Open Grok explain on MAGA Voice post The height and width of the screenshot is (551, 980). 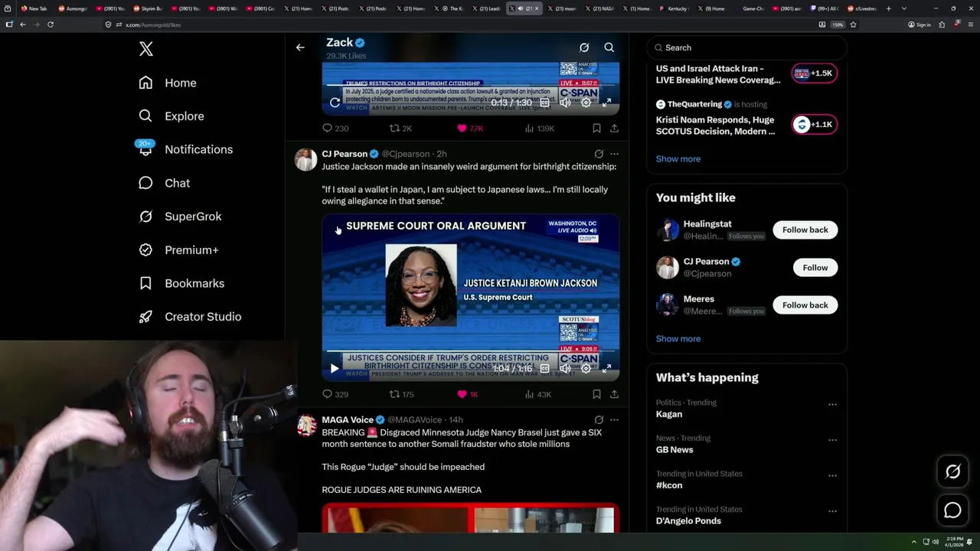[599, 419]
